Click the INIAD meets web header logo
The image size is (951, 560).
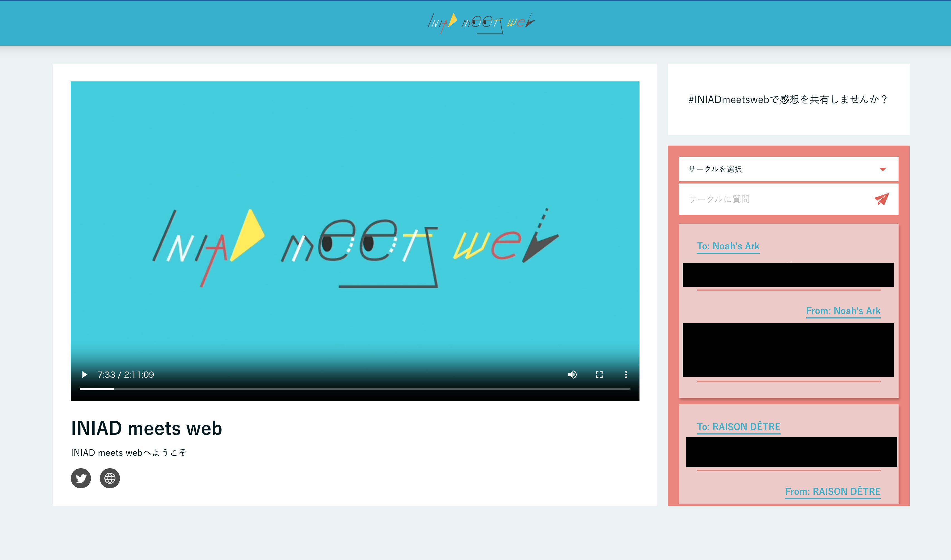(481, 23)
